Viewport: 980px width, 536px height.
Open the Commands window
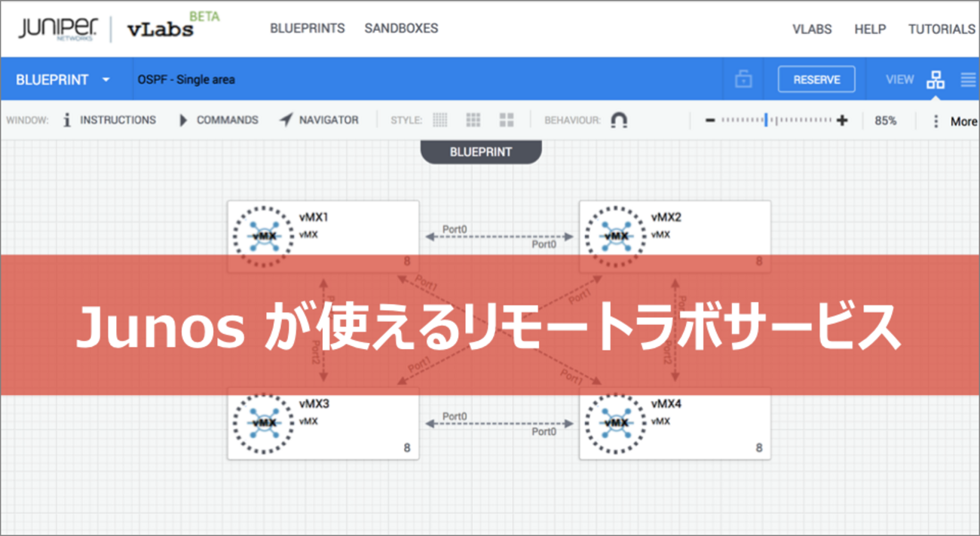(x=219, y=120)
